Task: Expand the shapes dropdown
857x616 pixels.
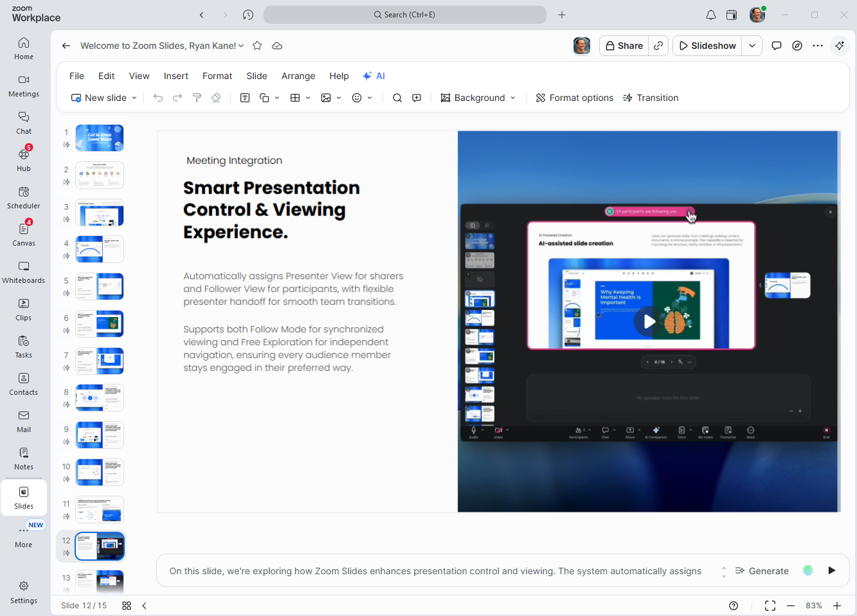Action: point(277,98)
